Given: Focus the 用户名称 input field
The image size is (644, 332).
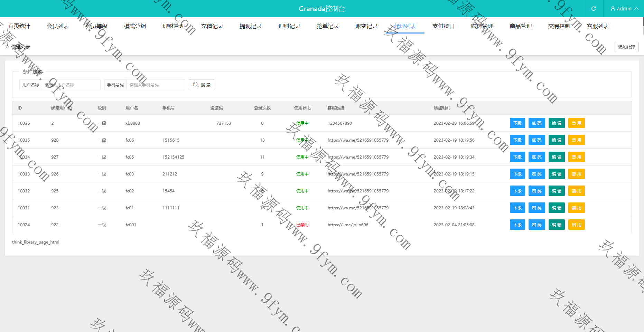Looking at the screenshot, I should click(71, 85).
